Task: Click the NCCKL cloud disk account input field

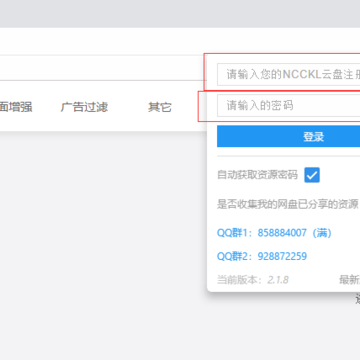Action: click(x=289, y=74)
